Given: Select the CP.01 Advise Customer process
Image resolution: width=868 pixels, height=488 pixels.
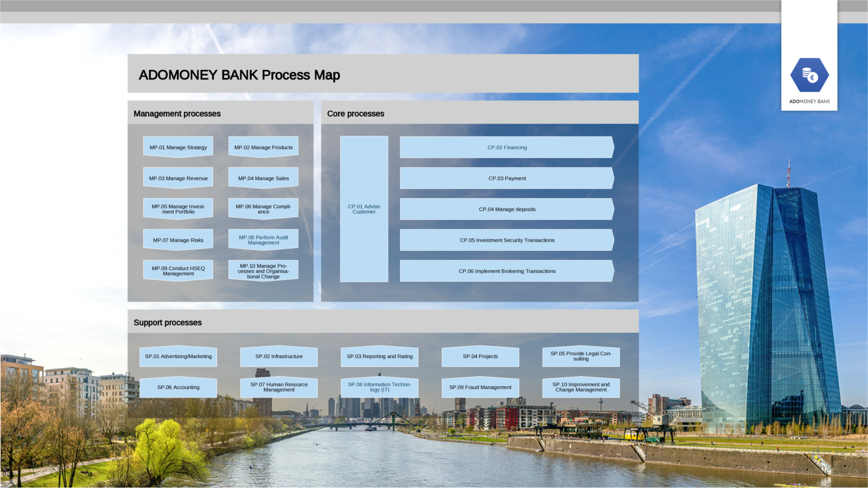Looking at the screenshot, I should (364, 209).
